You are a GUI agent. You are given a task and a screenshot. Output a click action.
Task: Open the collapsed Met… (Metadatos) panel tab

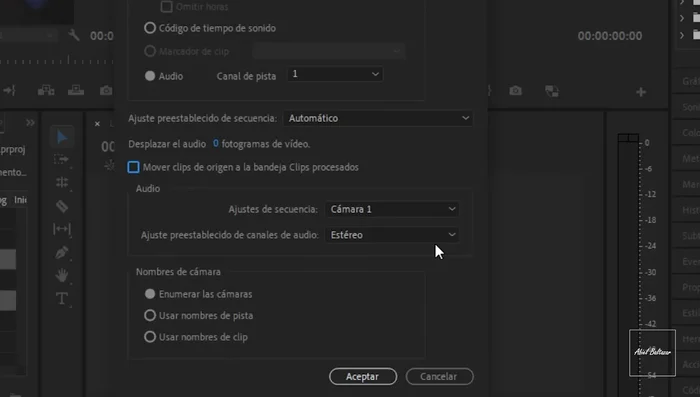[690, 159]
